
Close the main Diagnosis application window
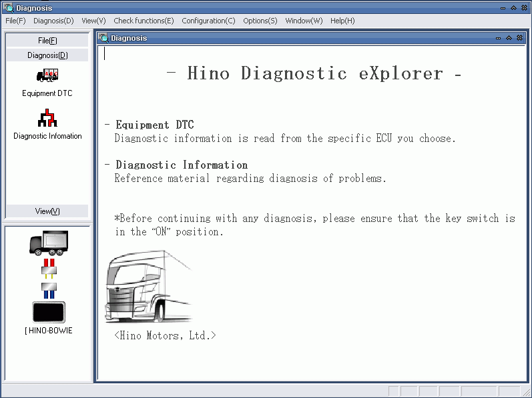coord(525,8)
